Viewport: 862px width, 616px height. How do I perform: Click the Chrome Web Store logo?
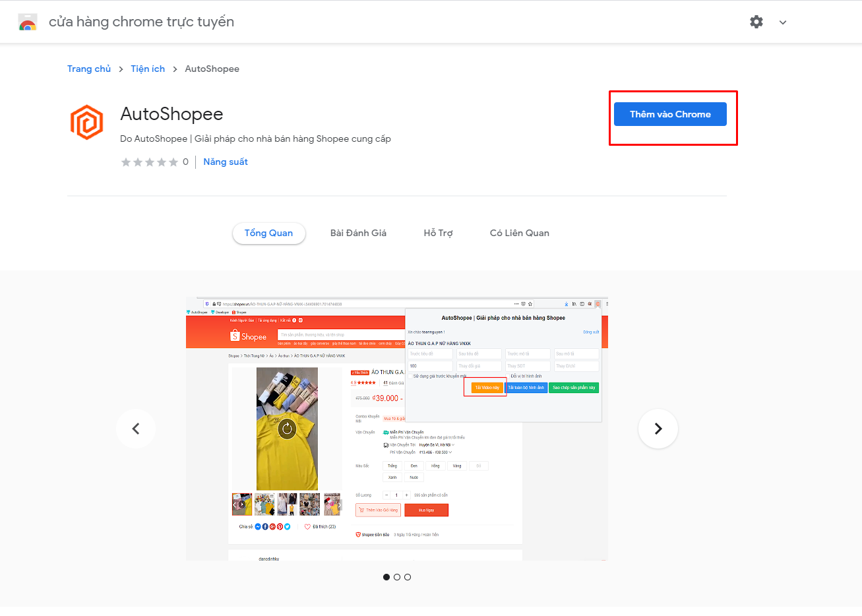tap(28, 22)
